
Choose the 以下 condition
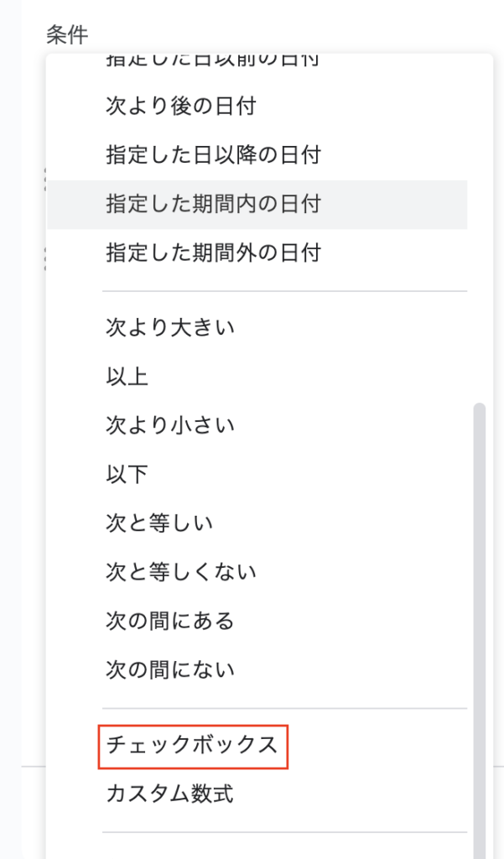(126, 473)
